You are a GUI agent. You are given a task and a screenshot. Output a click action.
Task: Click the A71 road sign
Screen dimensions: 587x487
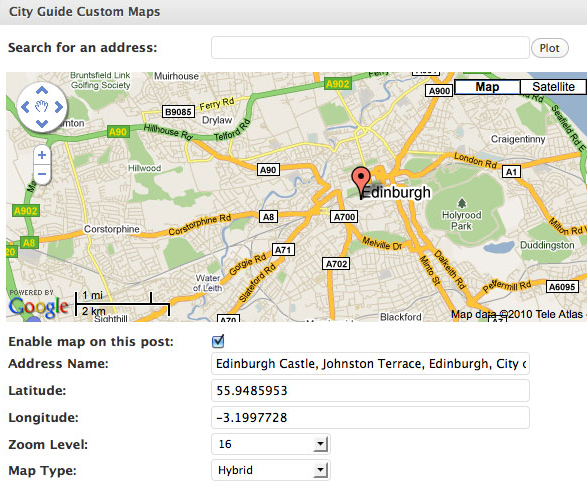(283, 250)
